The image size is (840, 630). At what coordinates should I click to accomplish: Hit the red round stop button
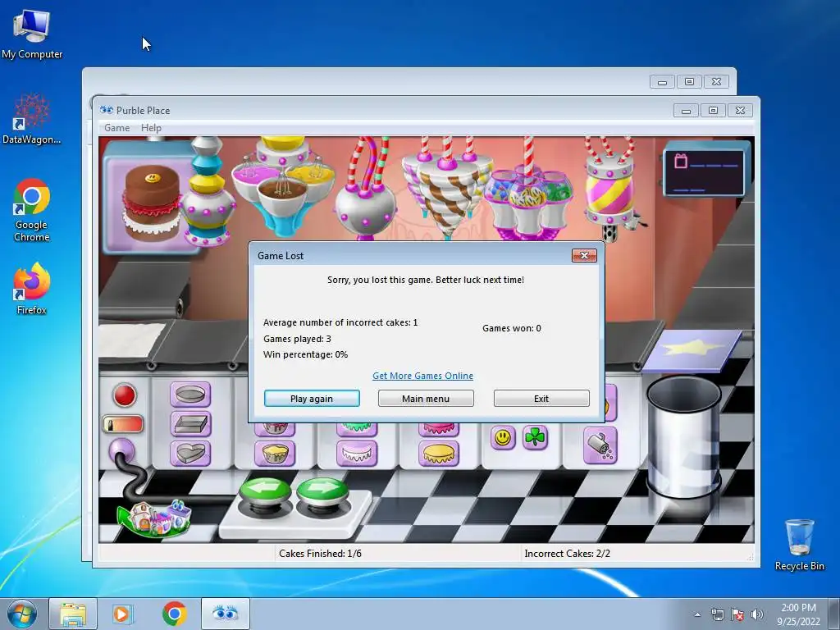point(125,395)
